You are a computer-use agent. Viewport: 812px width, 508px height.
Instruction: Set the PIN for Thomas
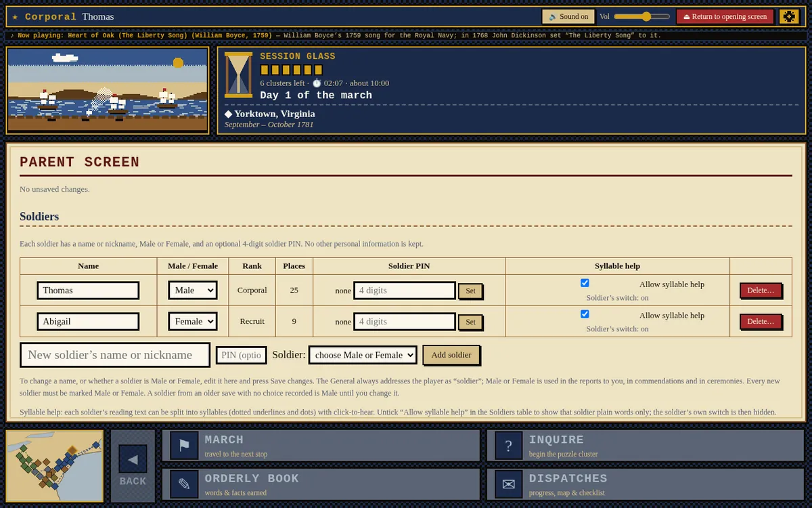tap(470, 291)
